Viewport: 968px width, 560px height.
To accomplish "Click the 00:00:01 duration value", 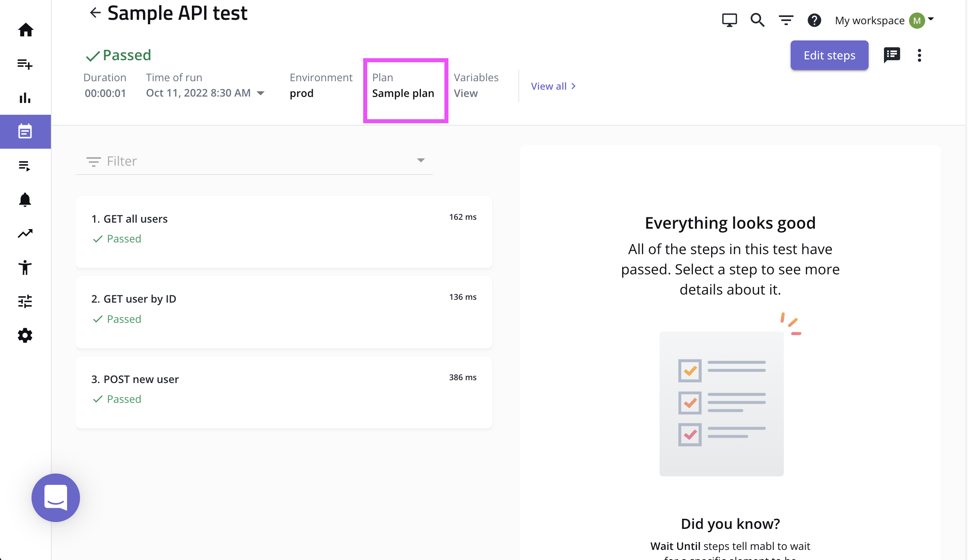I will 105,93.
